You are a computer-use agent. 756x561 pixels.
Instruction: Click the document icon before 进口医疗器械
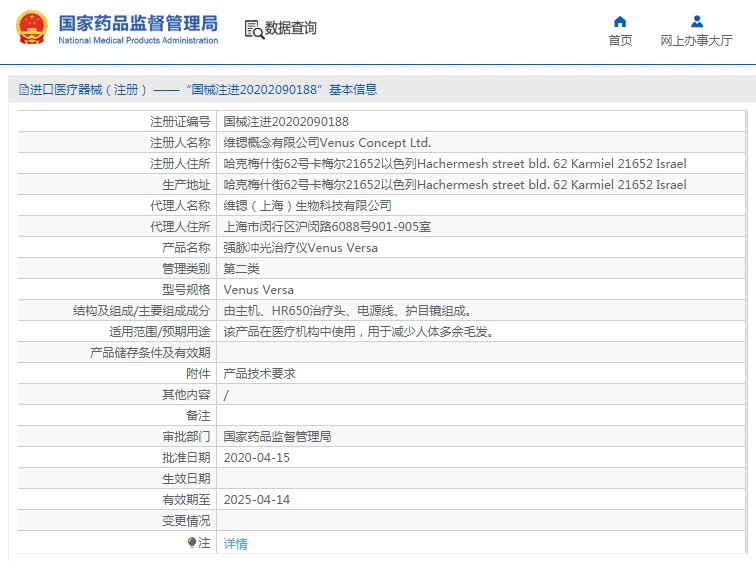pos(24,90)
